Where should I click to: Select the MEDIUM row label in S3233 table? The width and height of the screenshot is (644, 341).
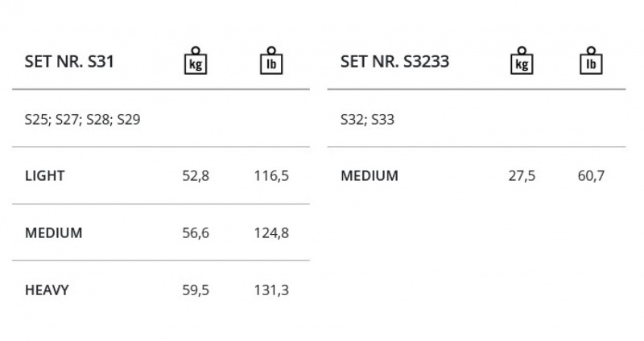point(369,175)
